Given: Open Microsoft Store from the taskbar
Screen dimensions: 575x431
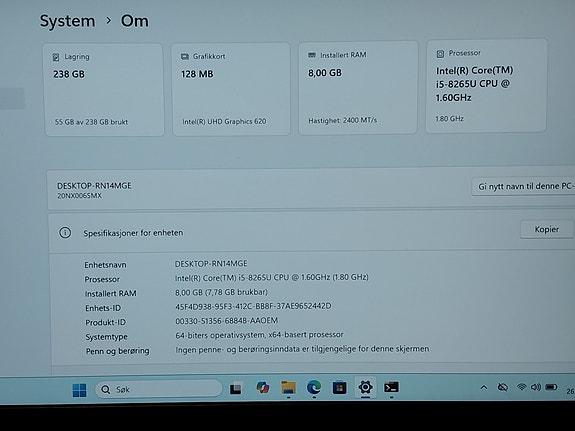Looking at the screenshot, I should 340,387.
